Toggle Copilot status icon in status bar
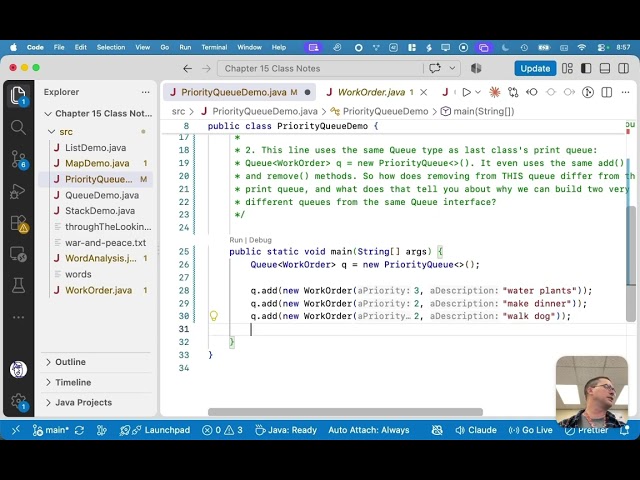Viewport: 640px width, 480px height. [x=437, y=430]
